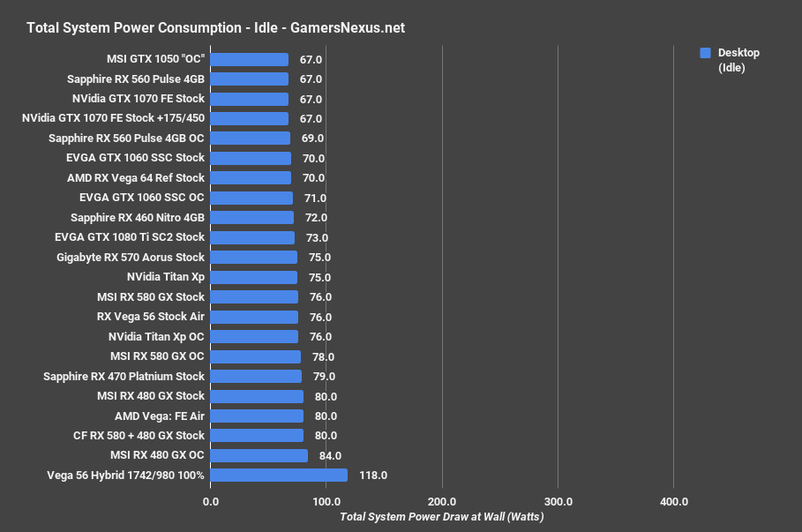Click the Desktop (Idle) legend label
The height and width of the screenshot is (532, 802).
pyautogui.click(x=738, y=60)
